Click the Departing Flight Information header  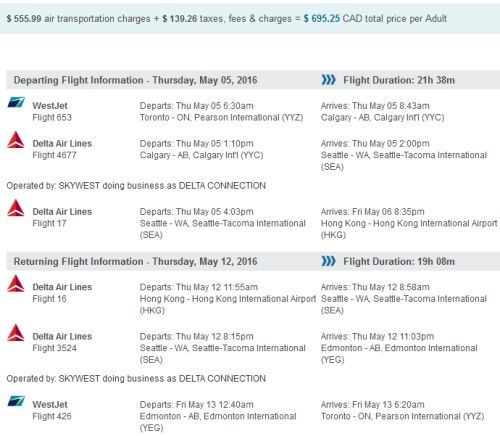(135, 80)
